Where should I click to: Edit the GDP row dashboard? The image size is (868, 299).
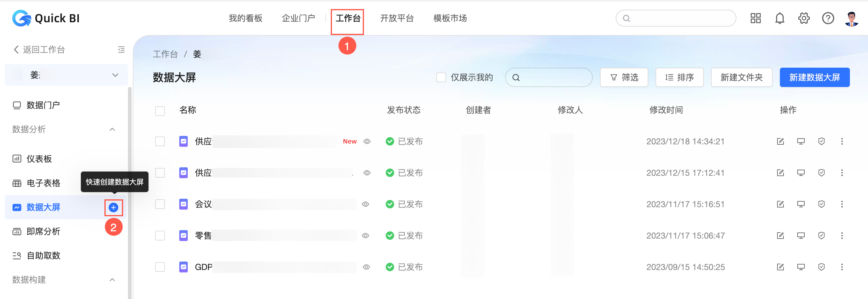780,267
